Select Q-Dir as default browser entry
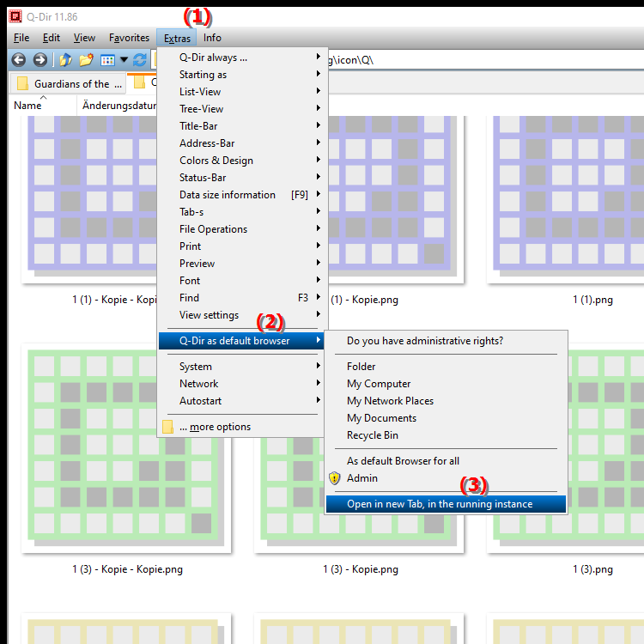This screenshot has height=644, width=644. (x=241, y=341)
